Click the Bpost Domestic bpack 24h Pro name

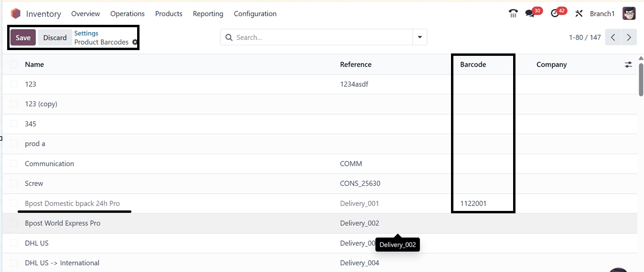point(72,203)
